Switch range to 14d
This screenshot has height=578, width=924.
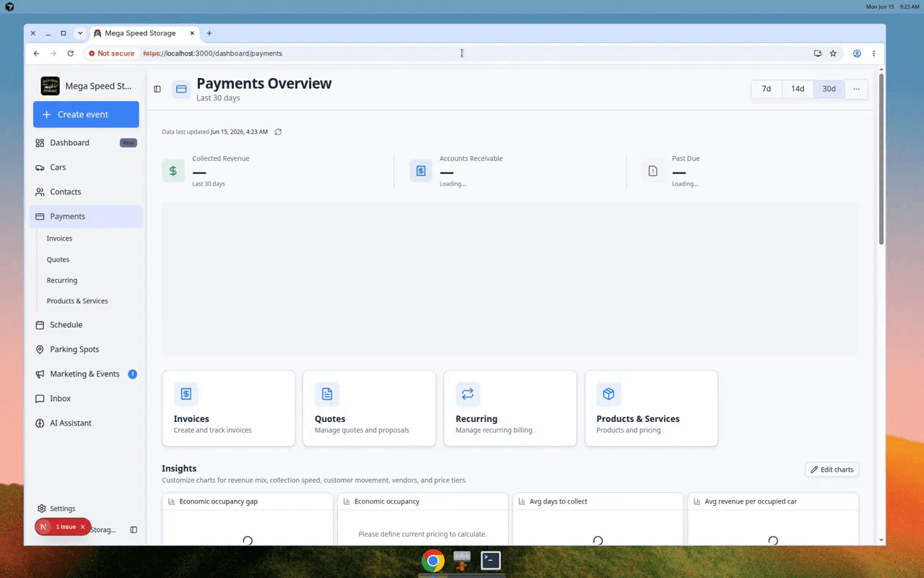click(x=798, y=89)
